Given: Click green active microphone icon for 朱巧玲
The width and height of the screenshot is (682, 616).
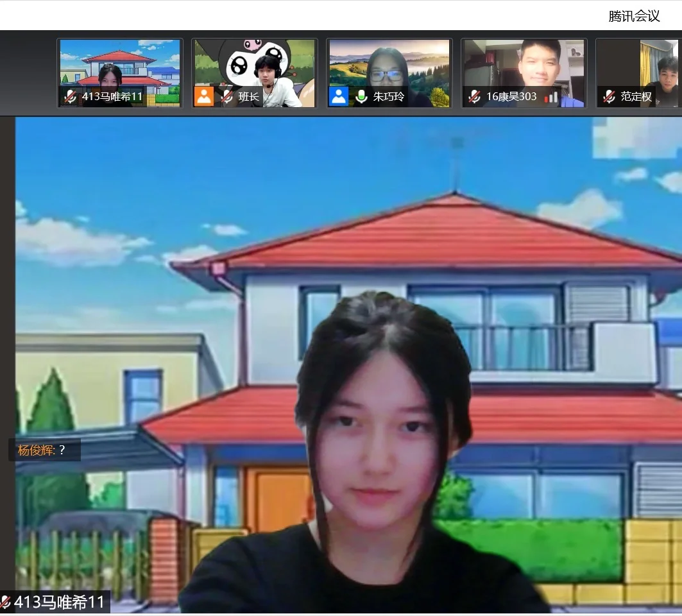Looking at the screenshot, I should pos(361,97).
